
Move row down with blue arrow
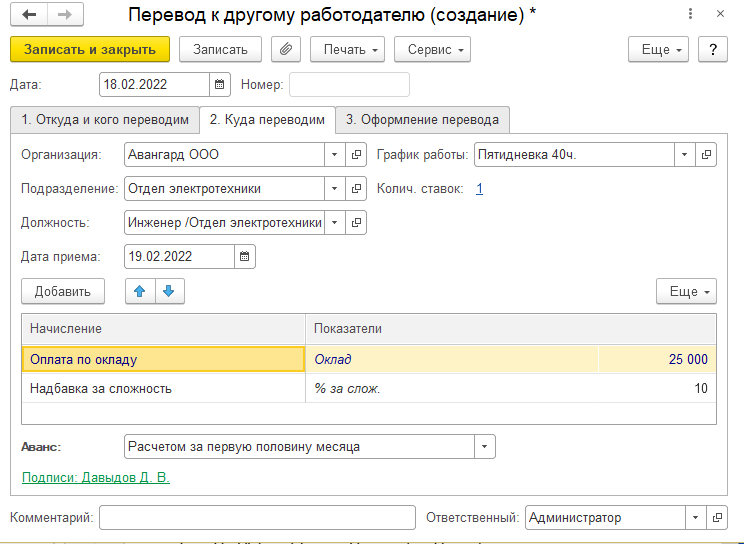[x=169, y=291]
